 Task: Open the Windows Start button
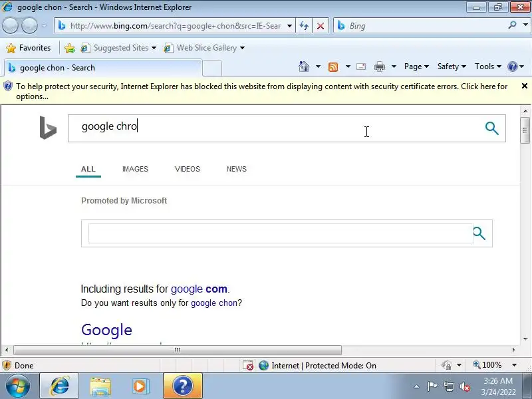[17, 386]
